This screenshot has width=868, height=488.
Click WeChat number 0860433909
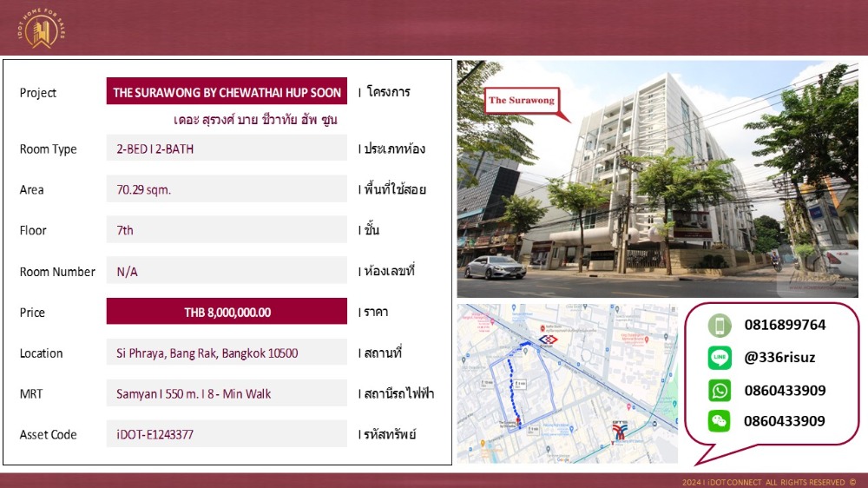(785, 421)
